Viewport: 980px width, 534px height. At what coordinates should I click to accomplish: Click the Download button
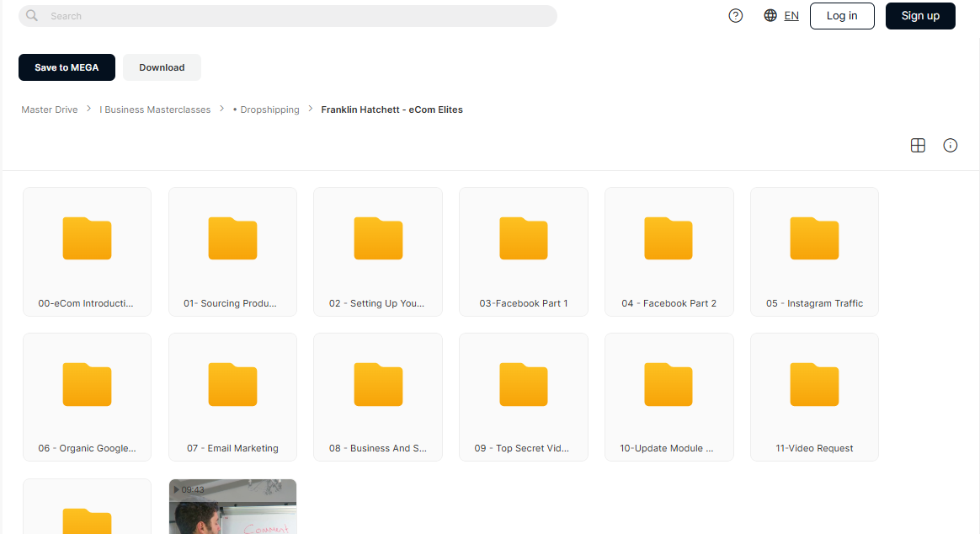point(162,67)
